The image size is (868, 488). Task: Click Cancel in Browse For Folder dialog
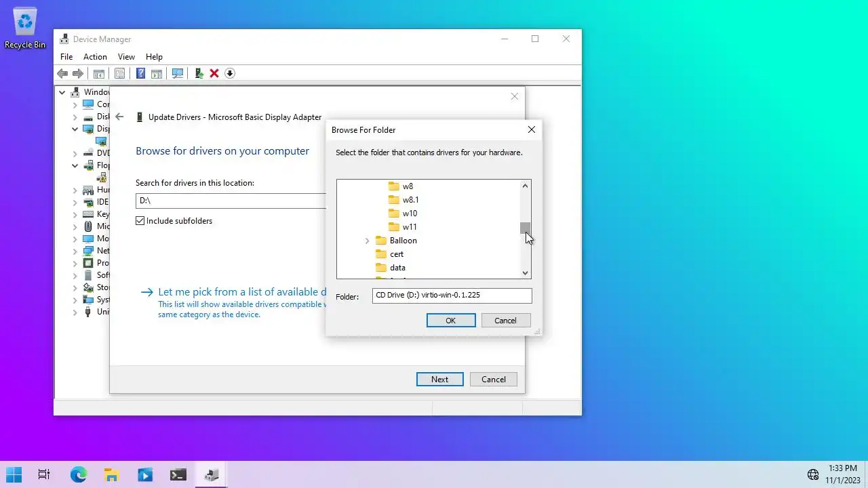point(505,321)
